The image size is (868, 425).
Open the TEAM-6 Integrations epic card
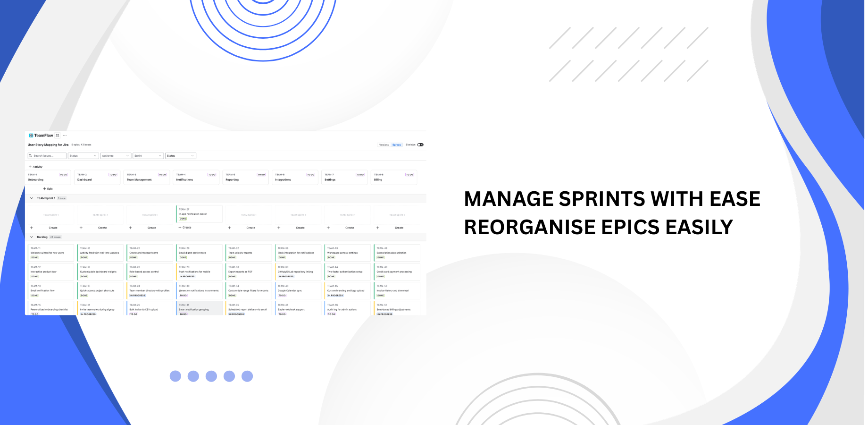click(x=295, y=177)
